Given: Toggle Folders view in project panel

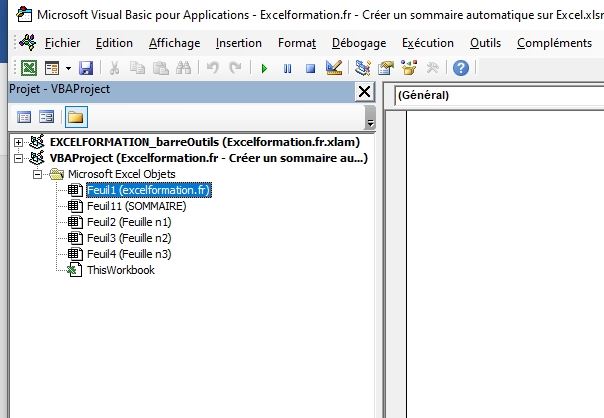Looking at the screenshot, I should pos(76,117).
